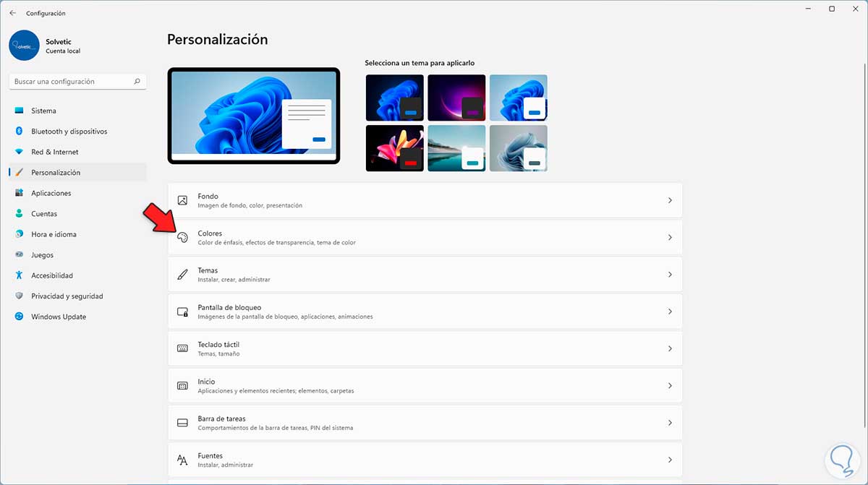Open the Sistema settings icon in the sidebar

coord(19,111)
